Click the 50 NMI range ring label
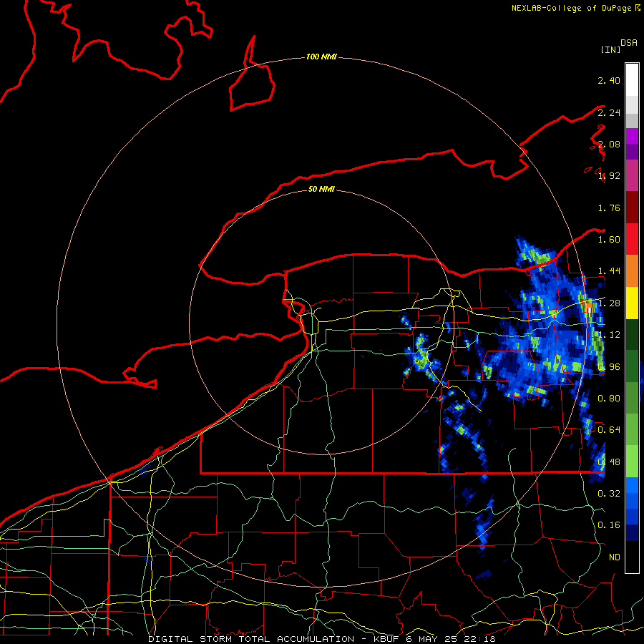 321,189
